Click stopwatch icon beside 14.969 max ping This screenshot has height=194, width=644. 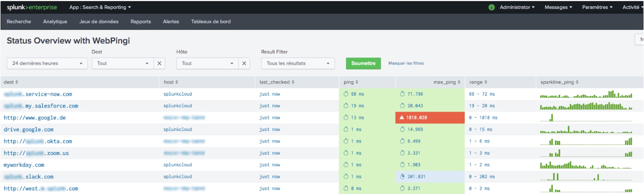[402, 129]
